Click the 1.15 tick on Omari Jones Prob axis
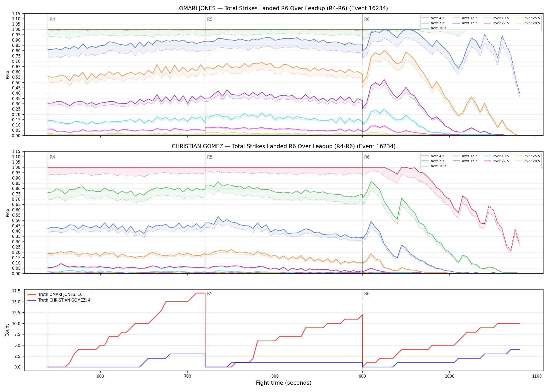 pyautogui.click(x=16, y=14)
